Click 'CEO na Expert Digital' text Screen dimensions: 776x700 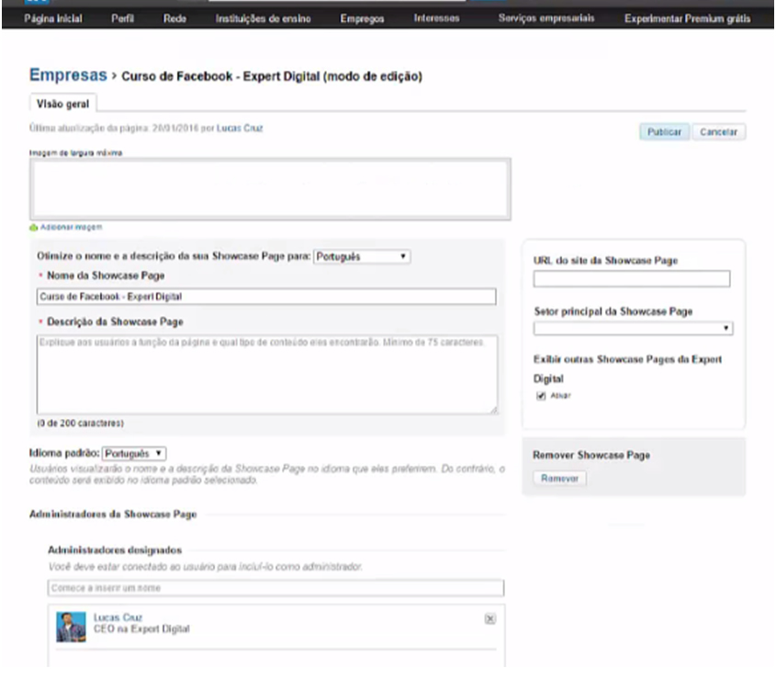click(x=141, y=629)
